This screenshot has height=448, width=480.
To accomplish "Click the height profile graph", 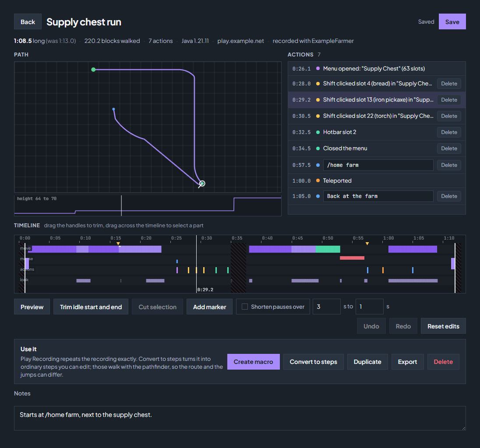I will click(148, 206).
